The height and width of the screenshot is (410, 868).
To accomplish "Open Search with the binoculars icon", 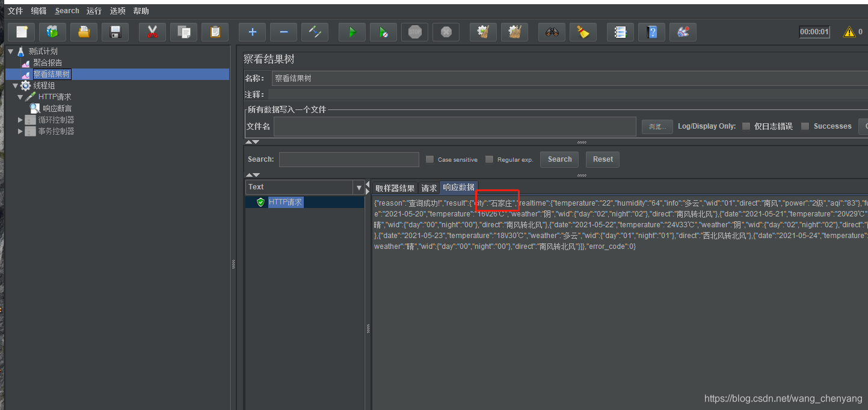I will [x=552, y=32].
